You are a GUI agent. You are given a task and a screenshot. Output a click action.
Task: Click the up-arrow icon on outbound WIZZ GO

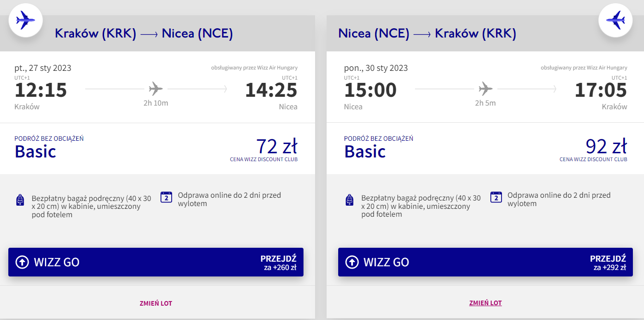click(22, 262)
